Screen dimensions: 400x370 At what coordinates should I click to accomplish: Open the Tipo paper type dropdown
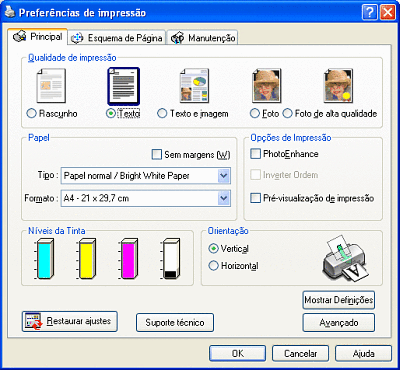point(146,176)
